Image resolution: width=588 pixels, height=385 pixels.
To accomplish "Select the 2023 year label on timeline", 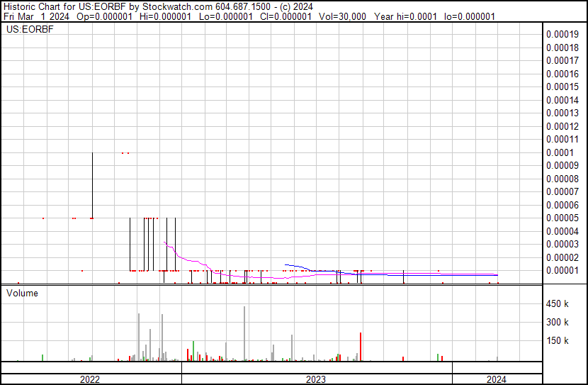I will [316, 379].
